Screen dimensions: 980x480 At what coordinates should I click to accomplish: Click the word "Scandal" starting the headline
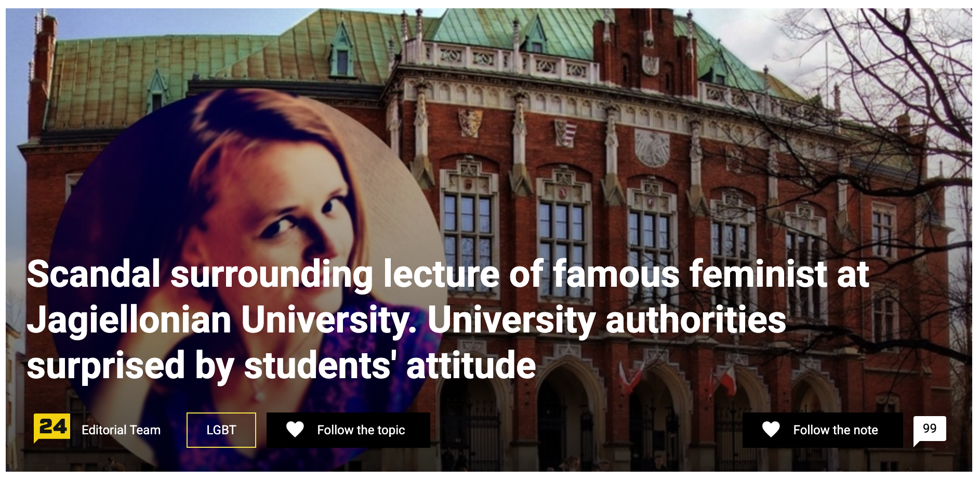[94, 274]
